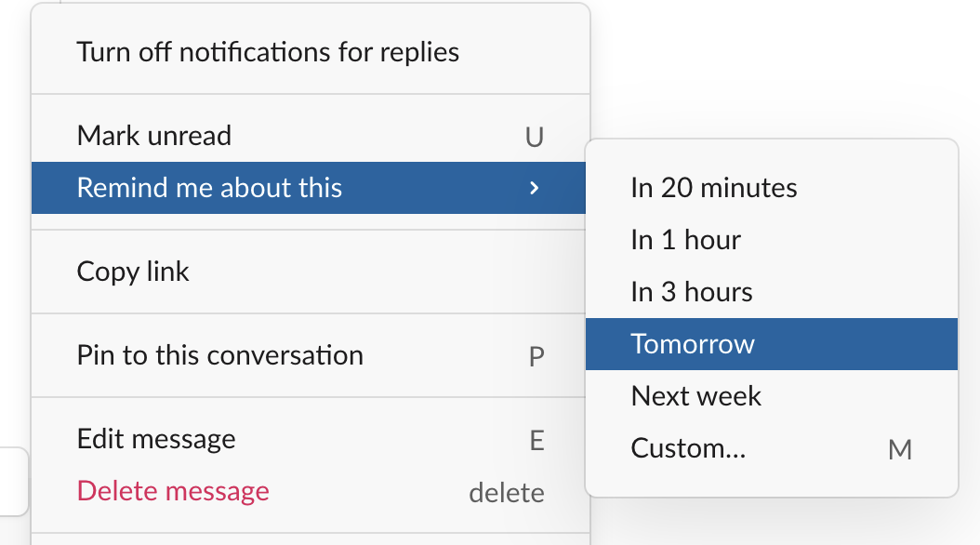Open the Custom... reminder option
This screenshot has width=980, height=545.
point(688,448)
